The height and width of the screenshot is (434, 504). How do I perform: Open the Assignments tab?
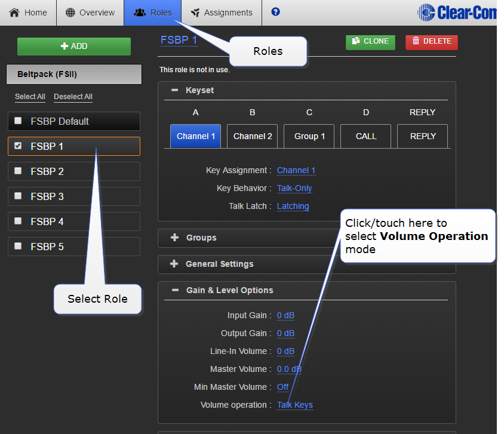pos(222,13)
